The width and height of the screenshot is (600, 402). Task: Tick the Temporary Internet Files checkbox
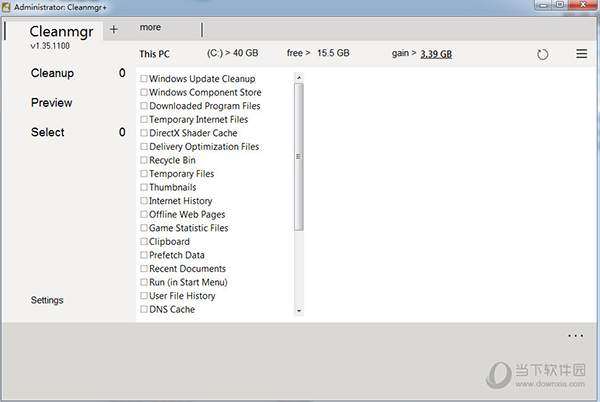point(144,120)
